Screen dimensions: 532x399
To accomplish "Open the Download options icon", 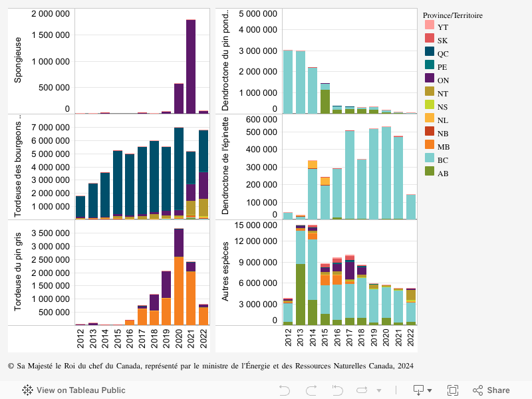I will tap(419, 390).
